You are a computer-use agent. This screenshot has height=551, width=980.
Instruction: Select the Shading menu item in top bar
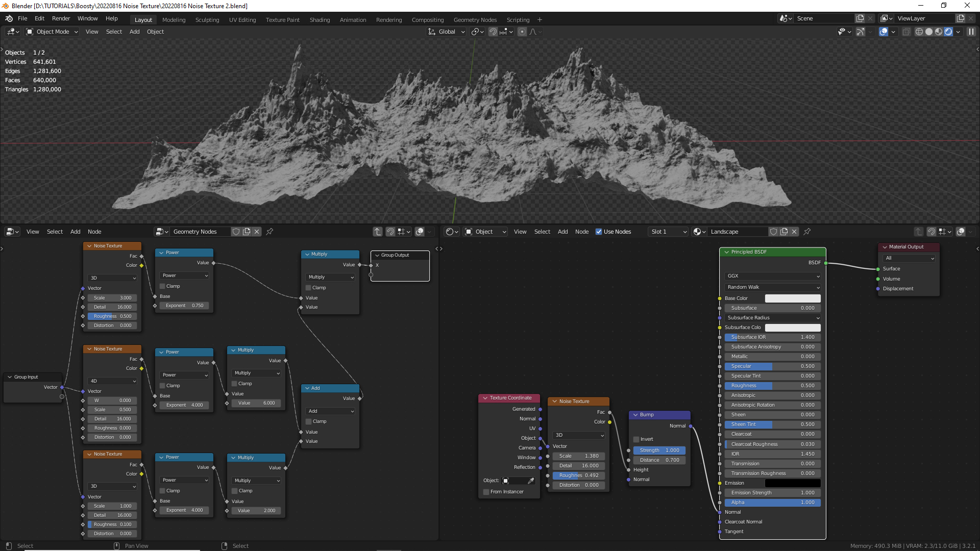tap(319, 19)
